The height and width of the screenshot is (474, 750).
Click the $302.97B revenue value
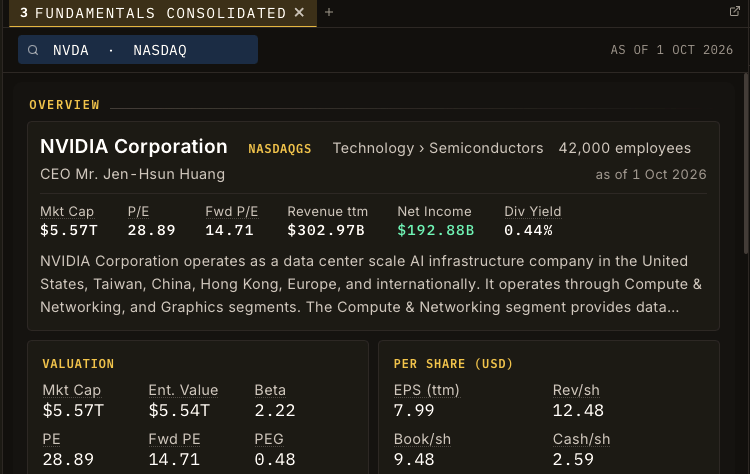(326, 231)
